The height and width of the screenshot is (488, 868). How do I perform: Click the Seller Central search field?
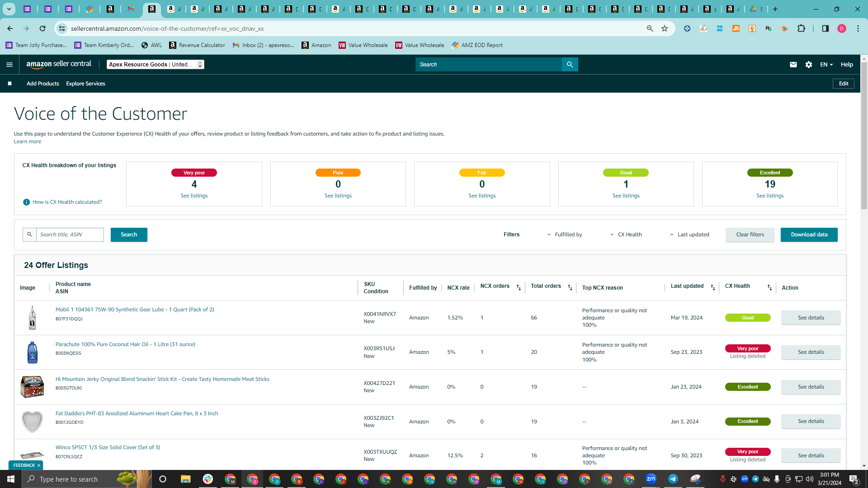(489, 65)
